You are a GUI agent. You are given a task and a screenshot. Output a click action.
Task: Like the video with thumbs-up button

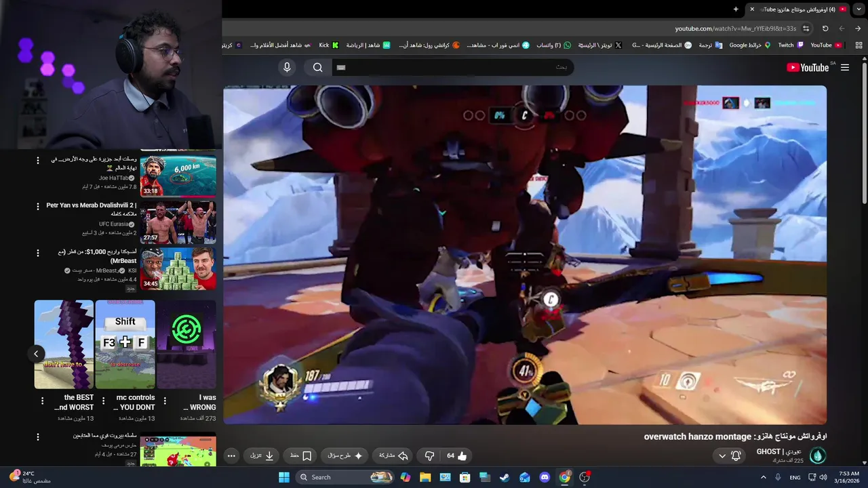pyautogui.click(x=457, y=456)
